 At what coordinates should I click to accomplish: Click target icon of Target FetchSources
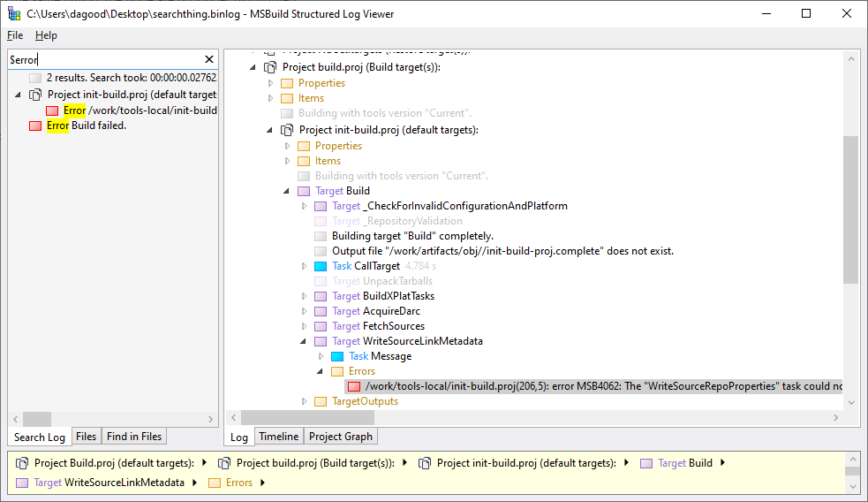321,326
